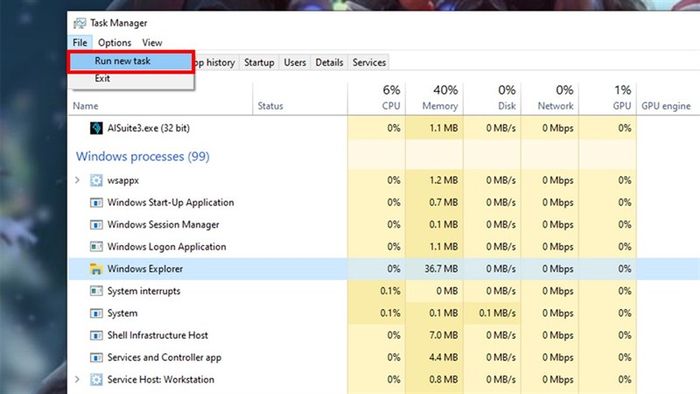Open the File menu
This screenshot has width=700, height=394.
click(x=80, y=42)
